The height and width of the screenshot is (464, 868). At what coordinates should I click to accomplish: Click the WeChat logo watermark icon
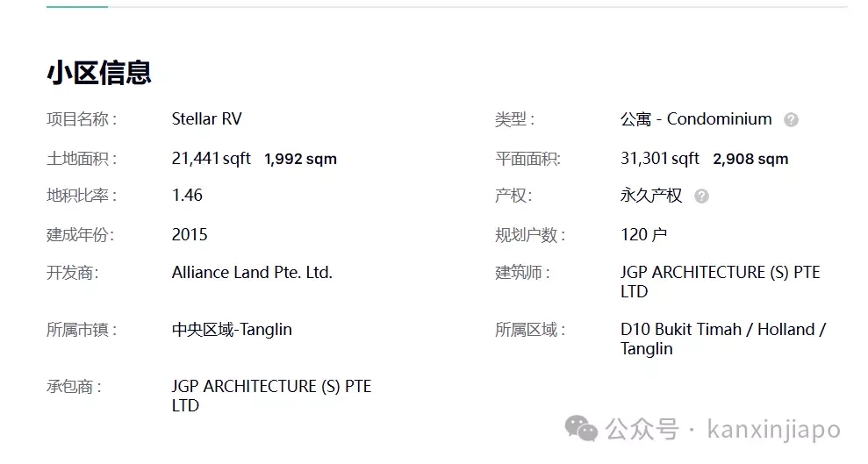pos(581,429)
